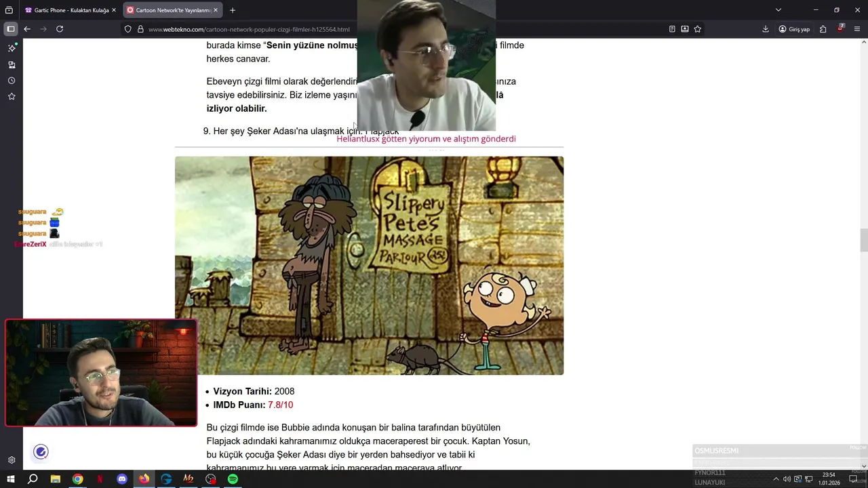868x488 pixels.
Task: Click the Firefox taskbar icon
Action: (x=144, y=479)
